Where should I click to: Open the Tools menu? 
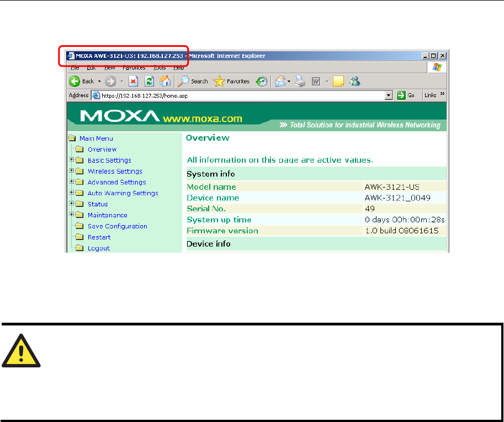point(160,67)
